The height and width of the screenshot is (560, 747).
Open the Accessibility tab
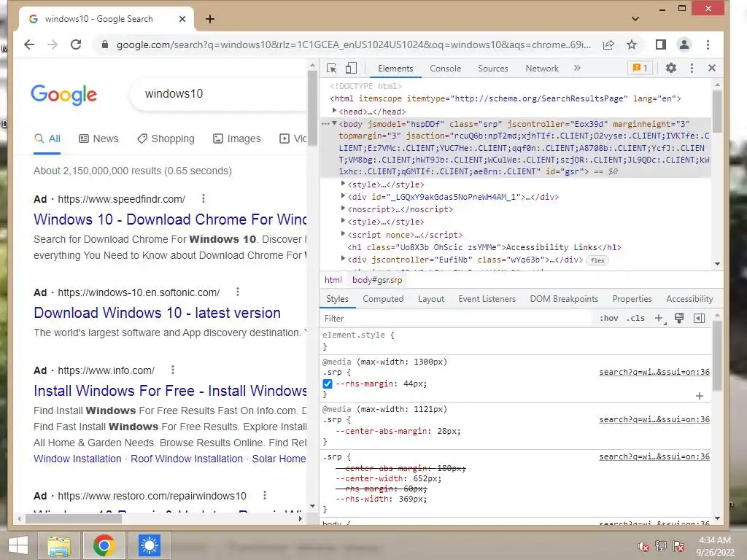click(x=689, y=299)
